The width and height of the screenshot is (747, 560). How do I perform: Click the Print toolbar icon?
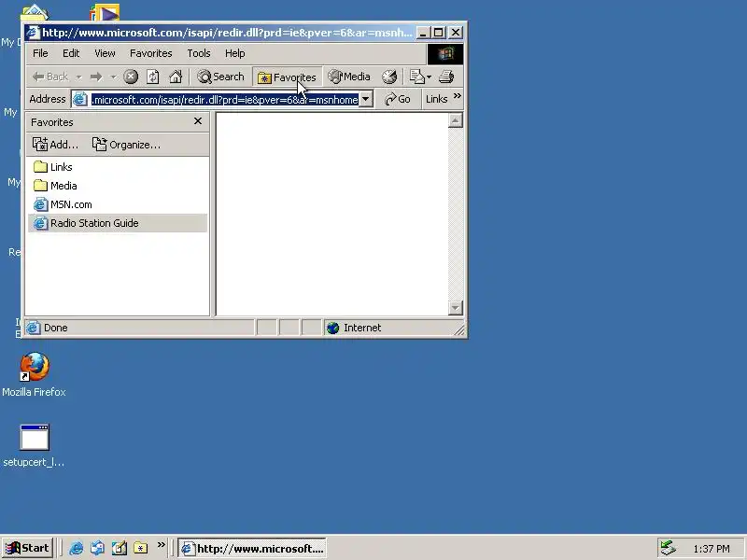(446, 77)
